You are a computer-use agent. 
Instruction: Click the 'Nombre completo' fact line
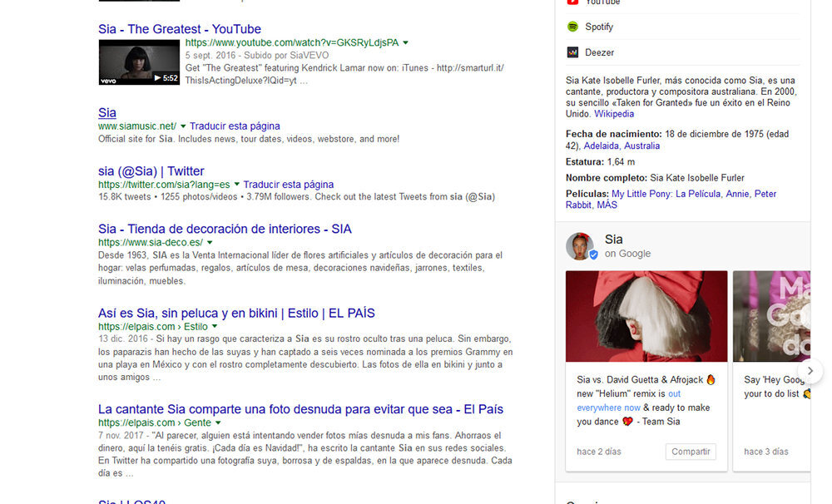click(655, 178)
